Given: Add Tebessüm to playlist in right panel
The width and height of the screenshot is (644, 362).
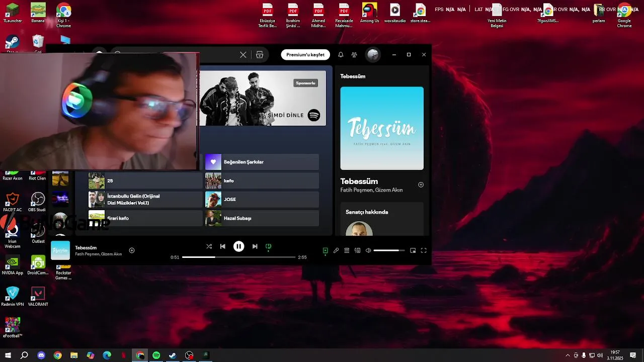Looking at the screenshot, I should pos(421,185).
